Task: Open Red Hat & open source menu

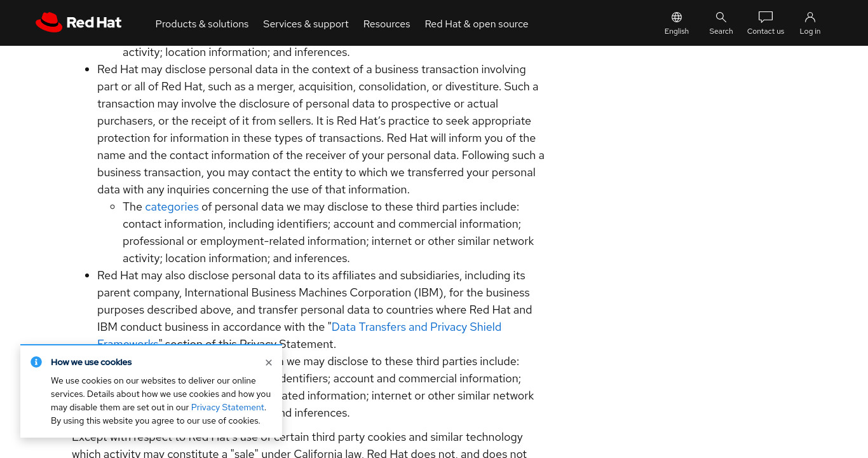Action: click(x=477, y=24)
